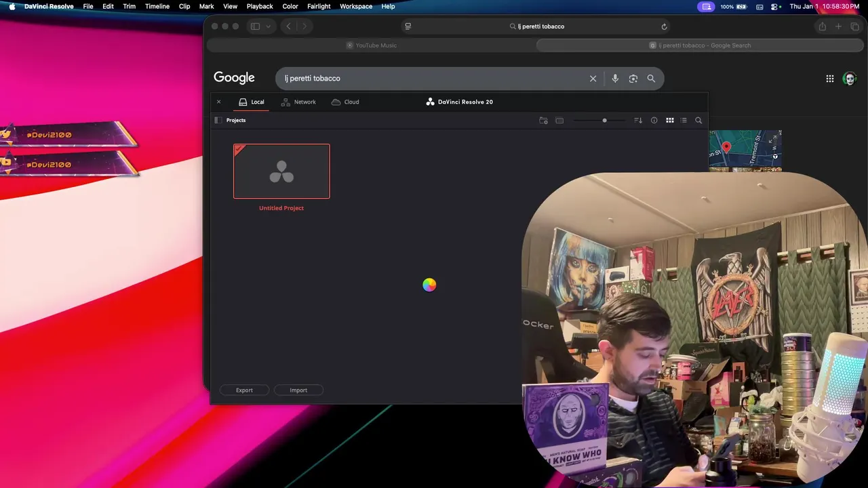Click the Safari Share icon
868x488 pixels.
(x=822, y=26)
